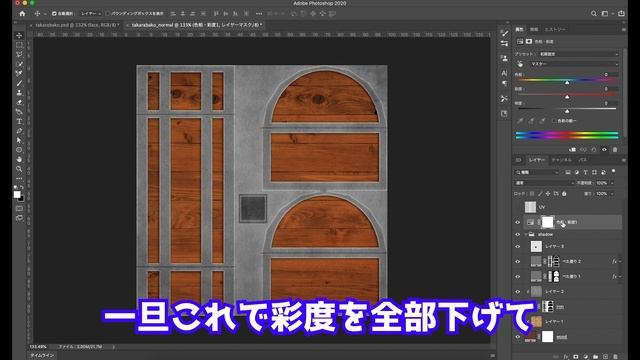640x360 pixels.
Task: Click the reset adjustment icon in Properties
Action: [x=594, y=150]
